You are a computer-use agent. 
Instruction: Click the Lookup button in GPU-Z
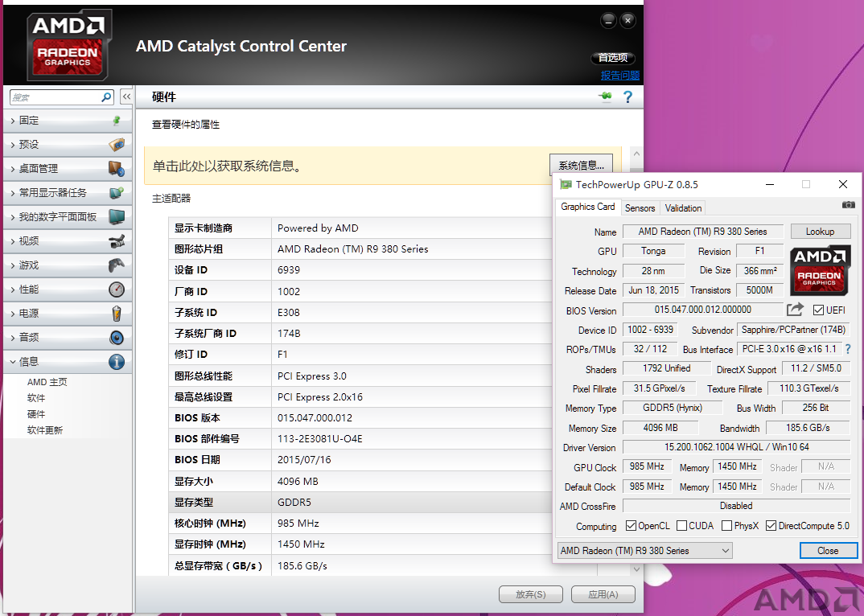(x=821, y=232)
